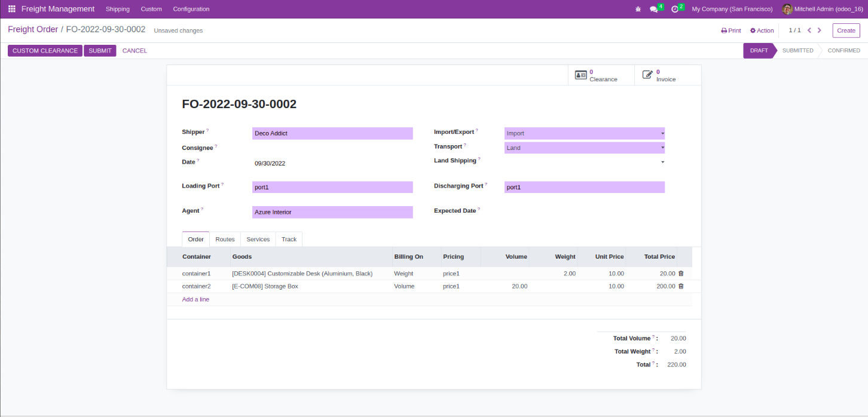
Task: Click the Submit button
Action: (100, 51)
